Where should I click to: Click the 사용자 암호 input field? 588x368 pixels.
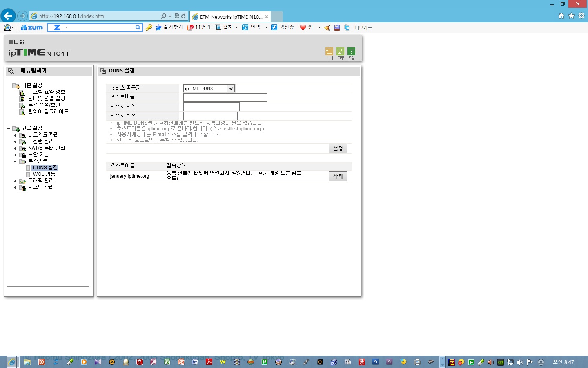tap(210, 116)
